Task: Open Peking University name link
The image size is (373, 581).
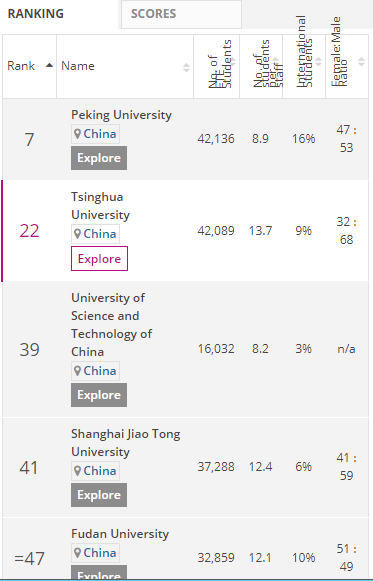Action: [x=121, y=115]
